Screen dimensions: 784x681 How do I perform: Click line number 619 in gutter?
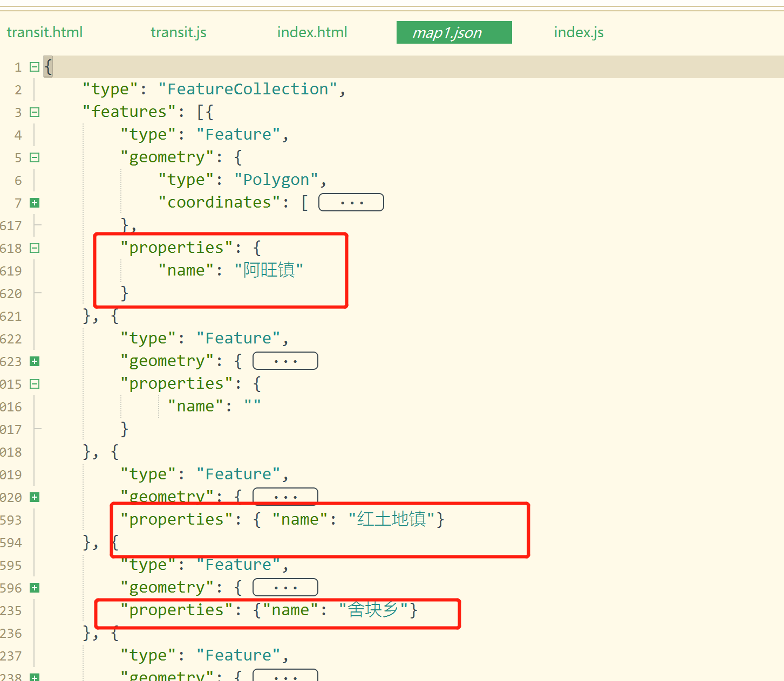11,271
